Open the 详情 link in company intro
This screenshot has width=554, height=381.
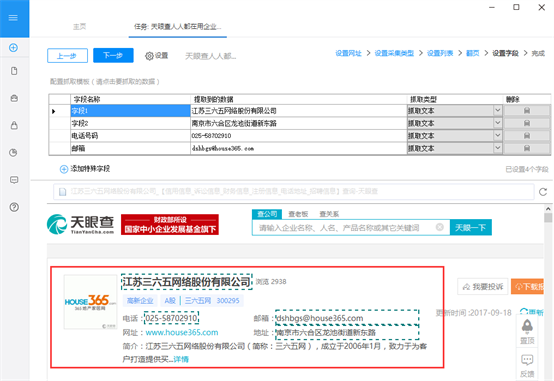point(181,359)
